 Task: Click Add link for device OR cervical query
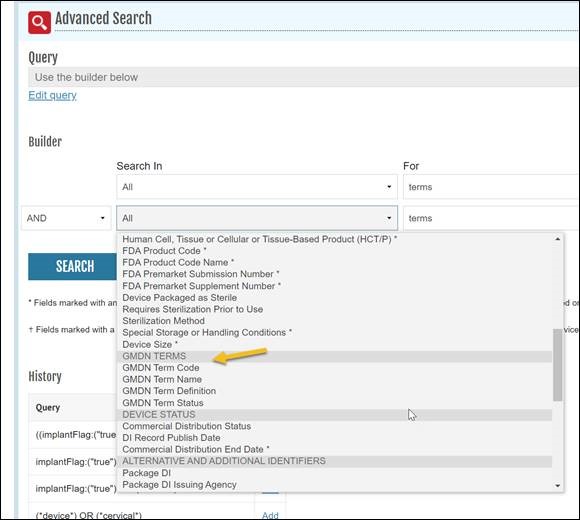coord(270,515)
